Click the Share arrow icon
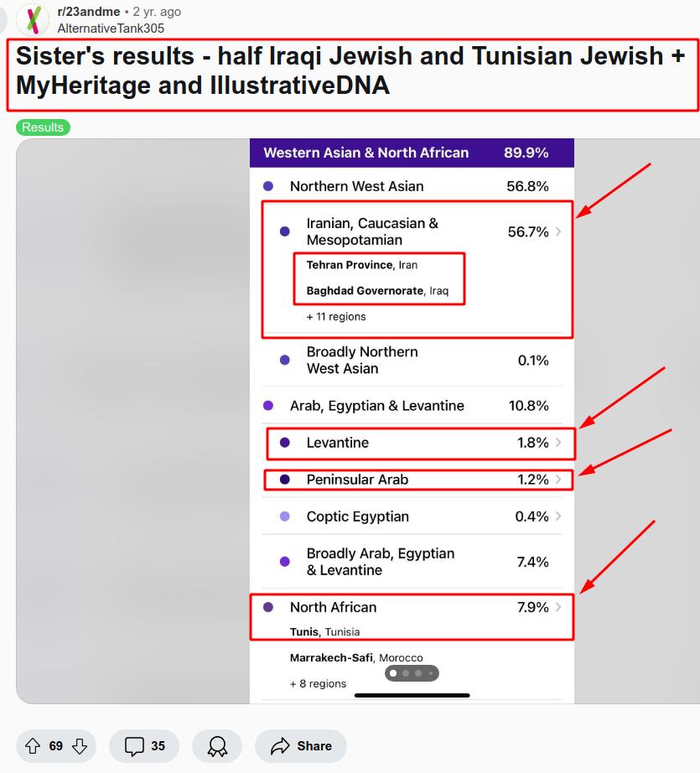Viewport: 700px width, 773px height. (x=281, y=746)
